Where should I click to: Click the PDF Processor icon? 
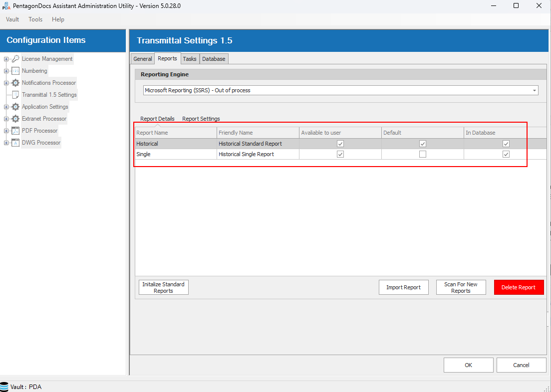click(x=15, y=131)
